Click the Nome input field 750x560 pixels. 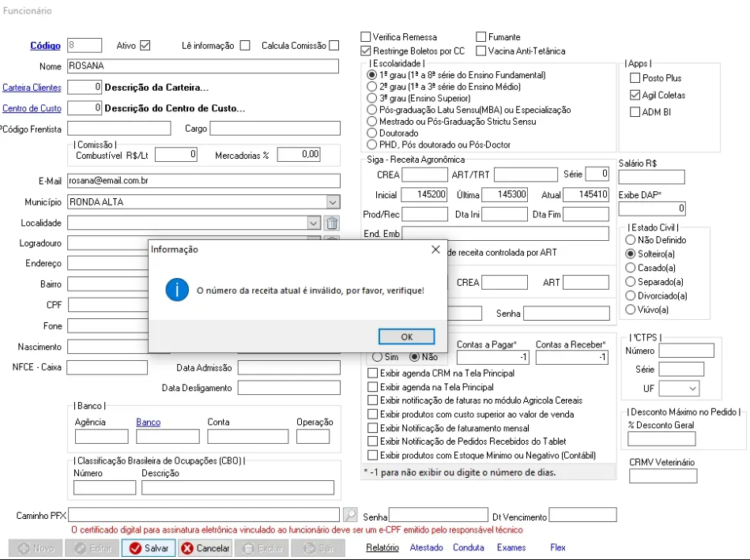click(203, 66)
